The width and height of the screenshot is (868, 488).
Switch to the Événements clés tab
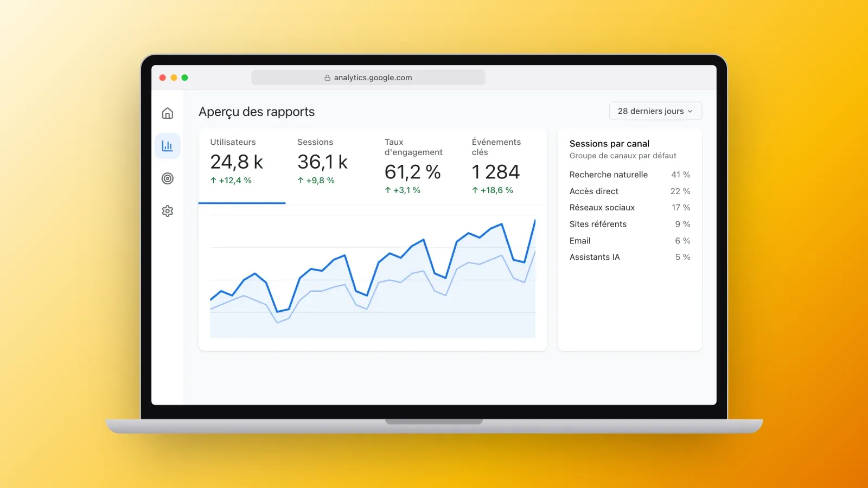click(x=503, y=166)
